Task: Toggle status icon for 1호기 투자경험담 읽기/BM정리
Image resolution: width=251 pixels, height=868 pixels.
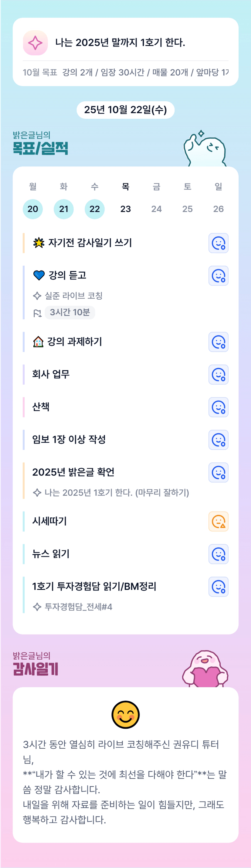Action: pyautogui.click(x=218, y=587)
